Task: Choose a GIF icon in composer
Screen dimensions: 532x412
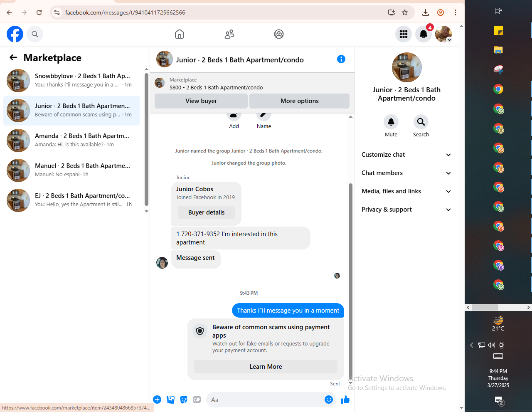Action: pyautogui.click(x=197, y=400)
